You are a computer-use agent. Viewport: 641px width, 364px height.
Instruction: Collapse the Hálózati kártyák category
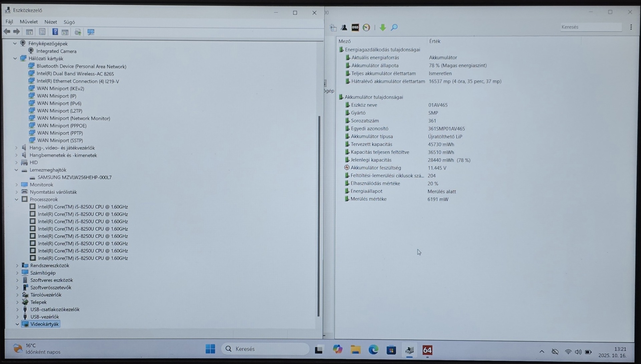[x=15, y=58]
